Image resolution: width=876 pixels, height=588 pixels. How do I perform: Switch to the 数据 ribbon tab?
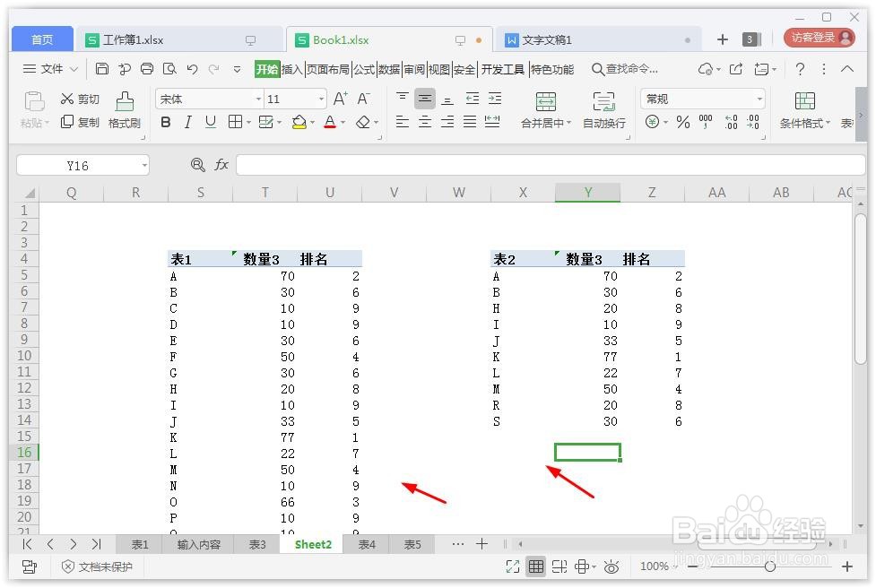click(x=387, y=68)
